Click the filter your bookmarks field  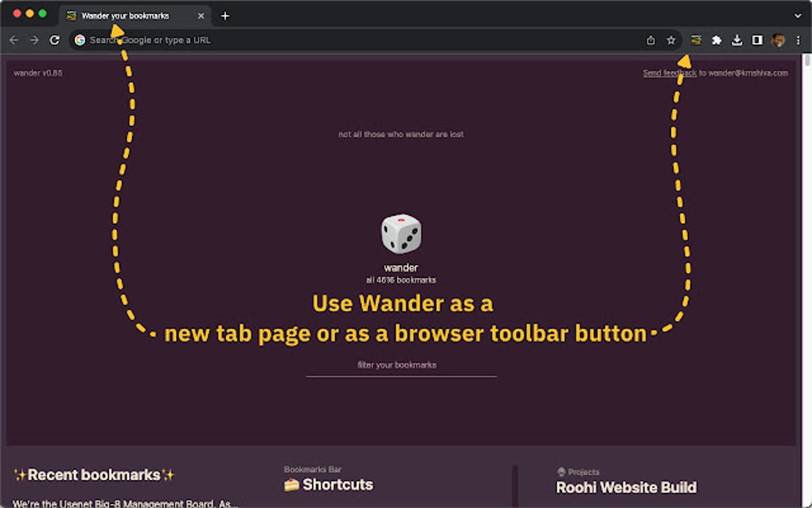[x=400, y=365]
